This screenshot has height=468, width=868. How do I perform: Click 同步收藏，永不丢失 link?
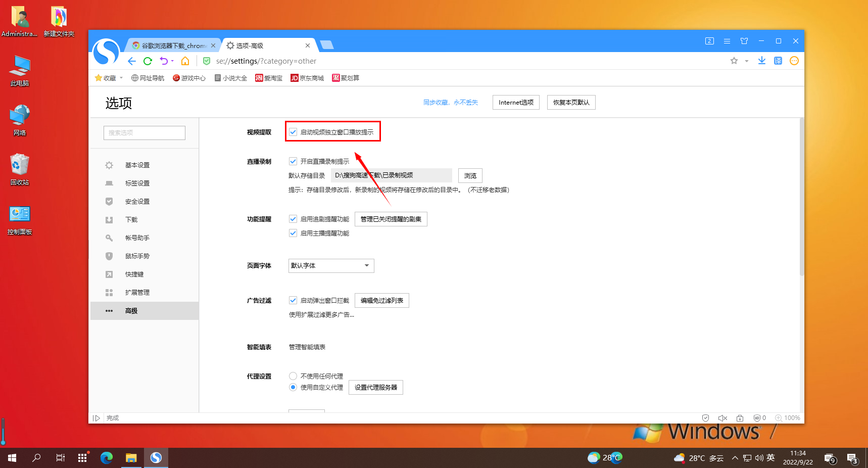click(x=451, y=103)
